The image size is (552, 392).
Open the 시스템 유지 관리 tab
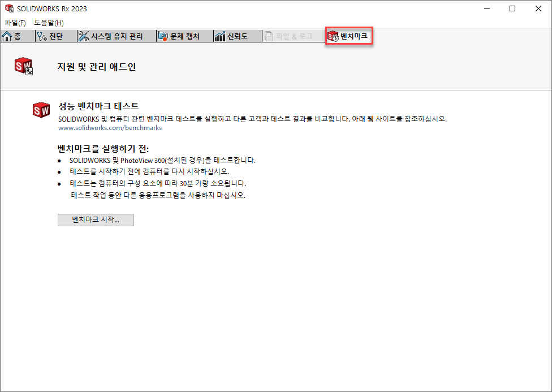117,36
